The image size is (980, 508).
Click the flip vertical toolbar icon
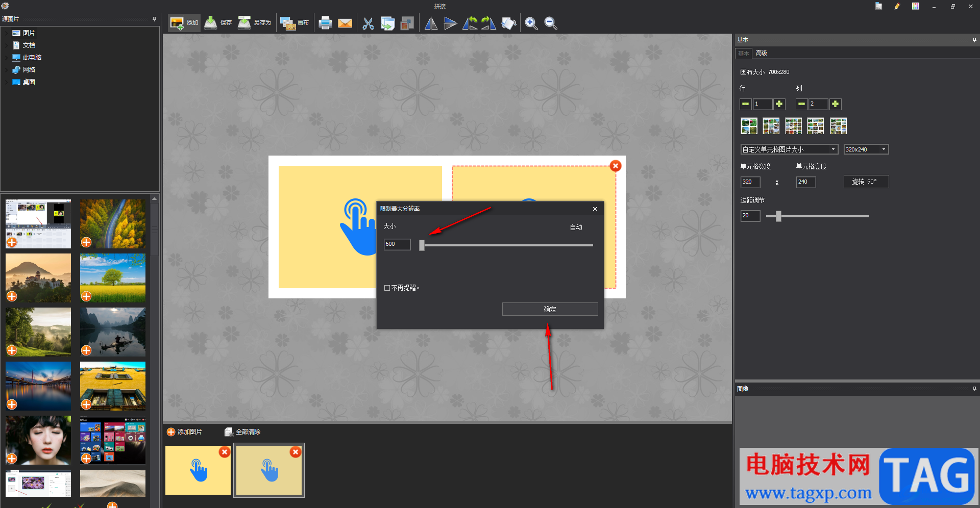[450, 23]
